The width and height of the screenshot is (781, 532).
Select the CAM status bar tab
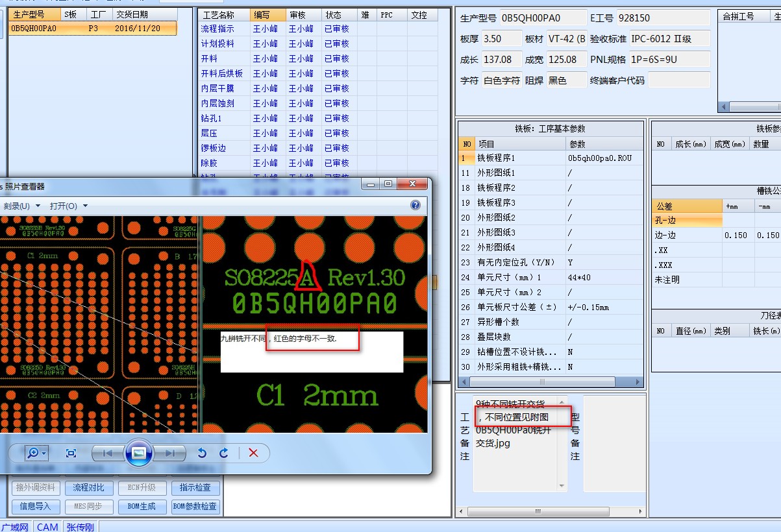click(x=47, y=527)
